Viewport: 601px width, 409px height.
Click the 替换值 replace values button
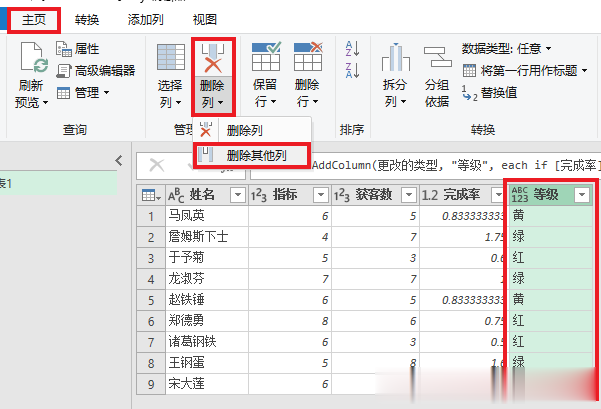(489, 92)
